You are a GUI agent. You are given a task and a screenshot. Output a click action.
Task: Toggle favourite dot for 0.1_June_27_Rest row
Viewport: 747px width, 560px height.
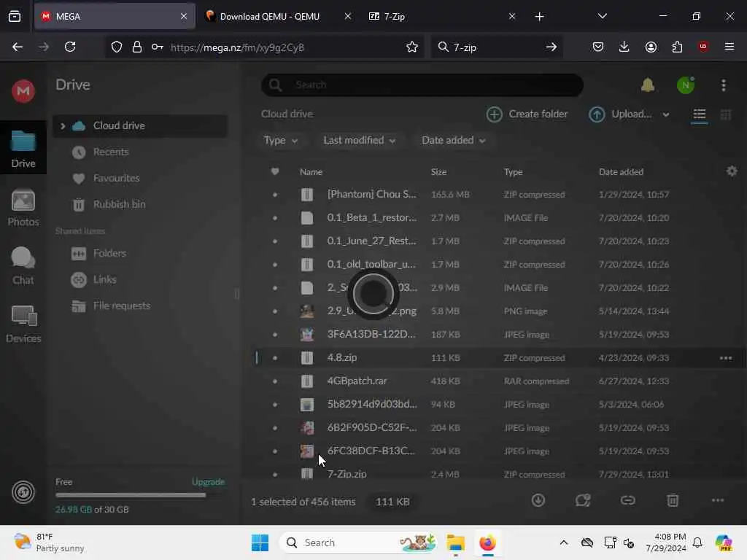coord(275,241)
